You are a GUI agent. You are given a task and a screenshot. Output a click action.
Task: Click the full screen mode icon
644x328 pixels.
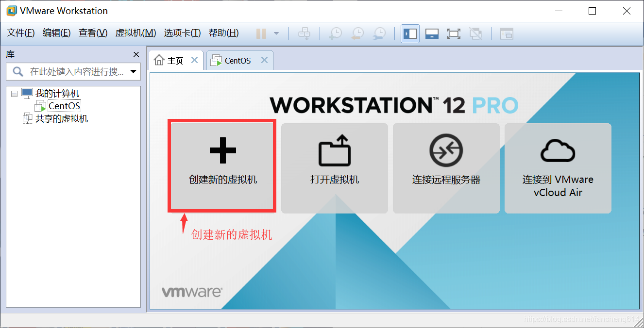(454, 33)
